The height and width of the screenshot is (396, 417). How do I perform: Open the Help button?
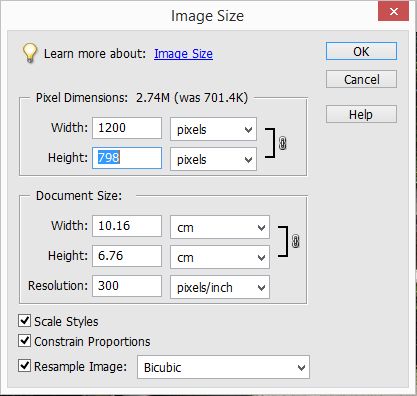coord(361,114)
